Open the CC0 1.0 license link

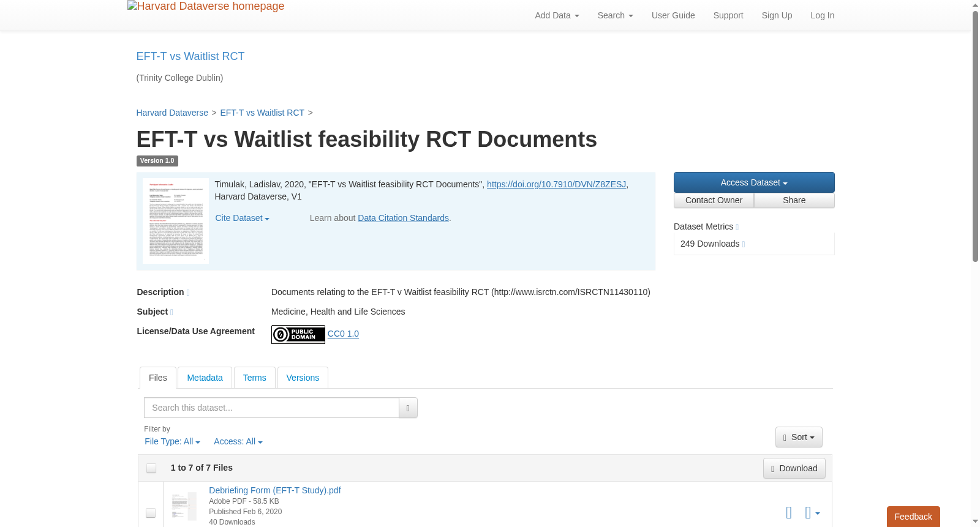click(x=343, y=334)
